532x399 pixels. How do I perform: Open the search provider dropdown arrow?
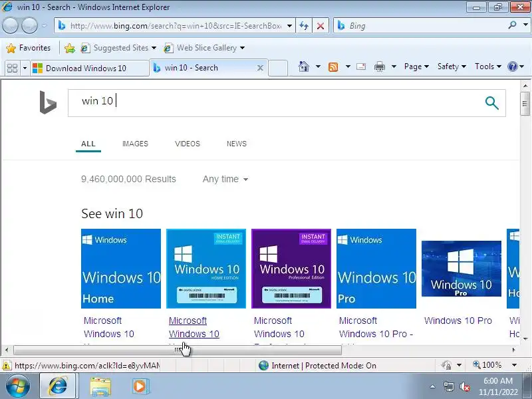(x=525, y=25)
